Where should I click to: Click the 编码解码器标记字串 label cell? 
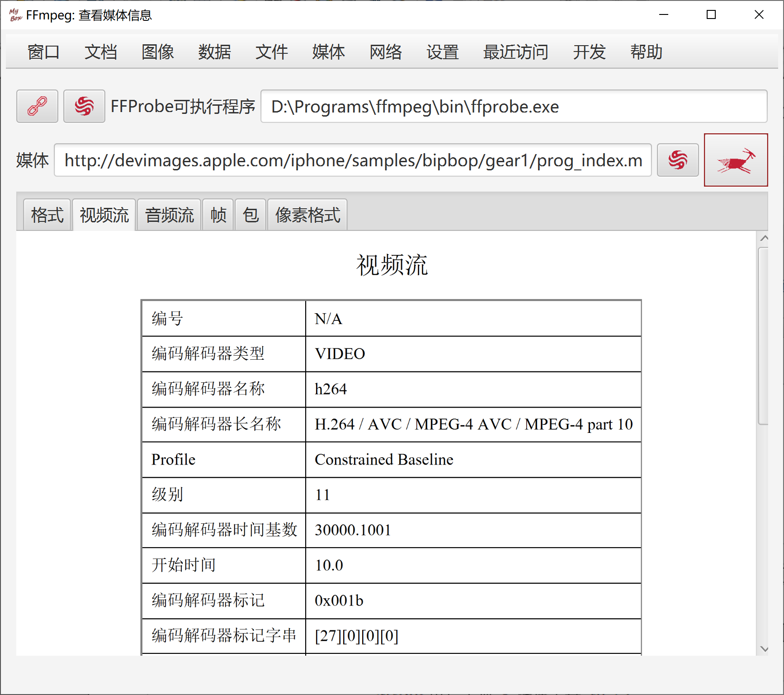point(224,636)
